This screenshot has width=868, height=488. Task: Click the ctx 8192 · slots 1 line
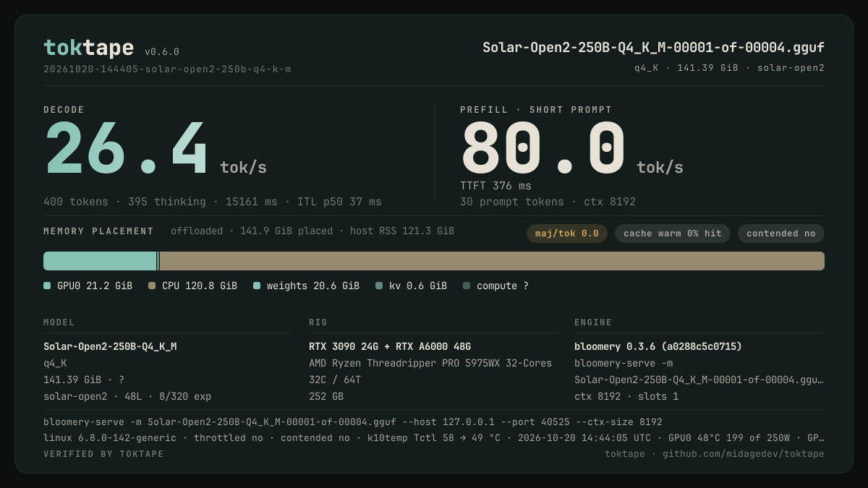[x=626, y=397]
